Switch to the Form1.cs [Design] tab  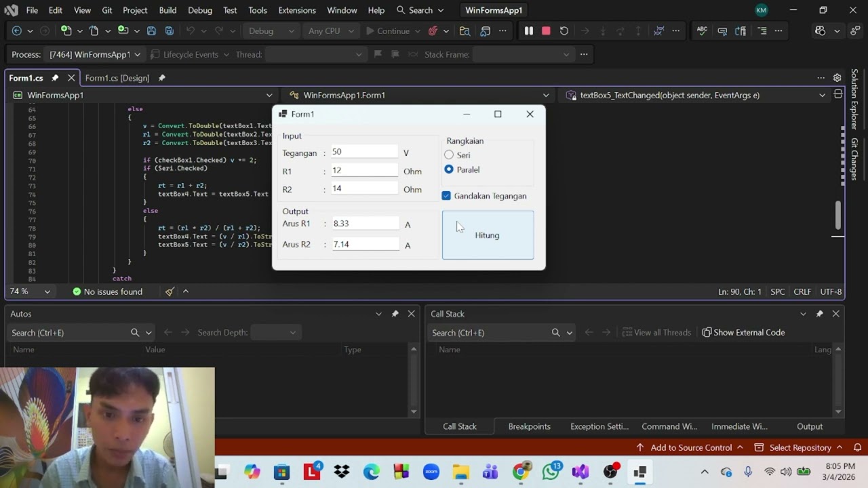tap(117, 78)
